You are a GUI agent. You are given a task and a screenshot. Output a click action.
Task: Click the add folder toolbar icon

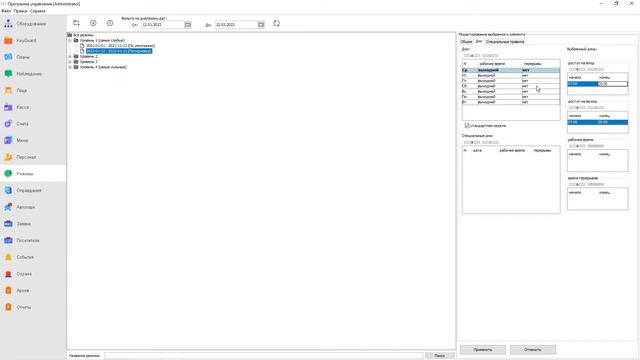click(x=76, y=23)
